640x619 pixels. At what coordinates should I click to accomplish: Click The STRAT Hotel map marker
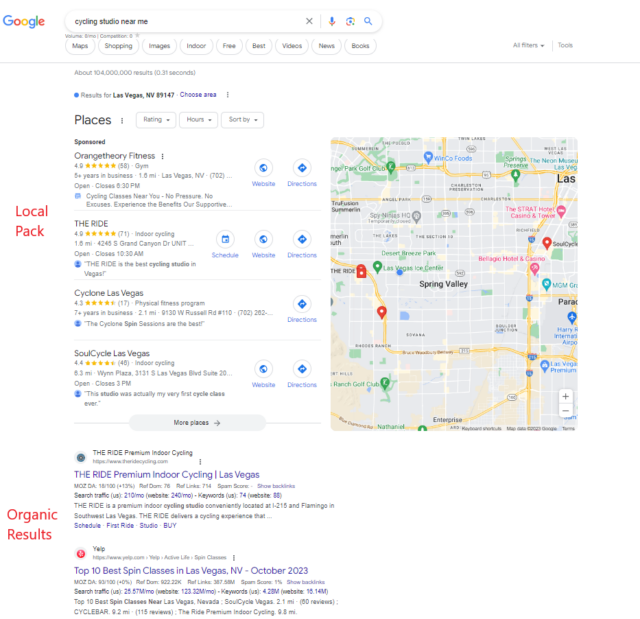(x=561, y=211)
